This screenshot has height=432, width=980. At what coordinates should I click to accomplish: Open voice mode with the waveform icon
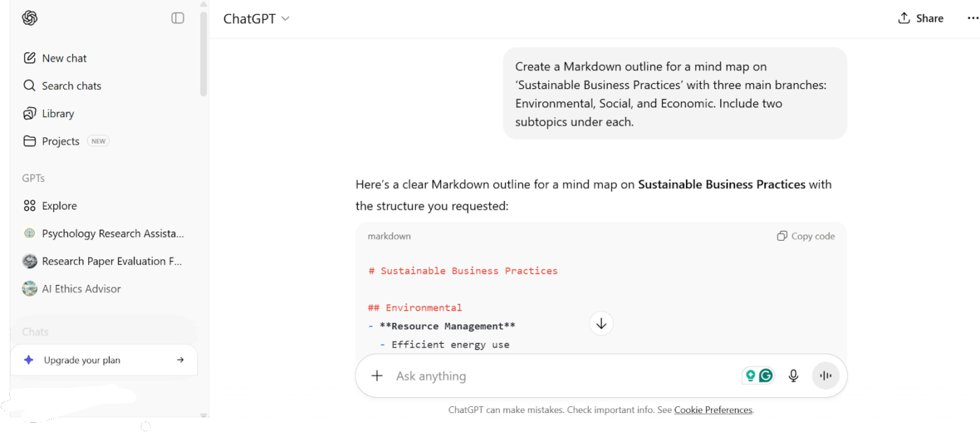point(826,376)
